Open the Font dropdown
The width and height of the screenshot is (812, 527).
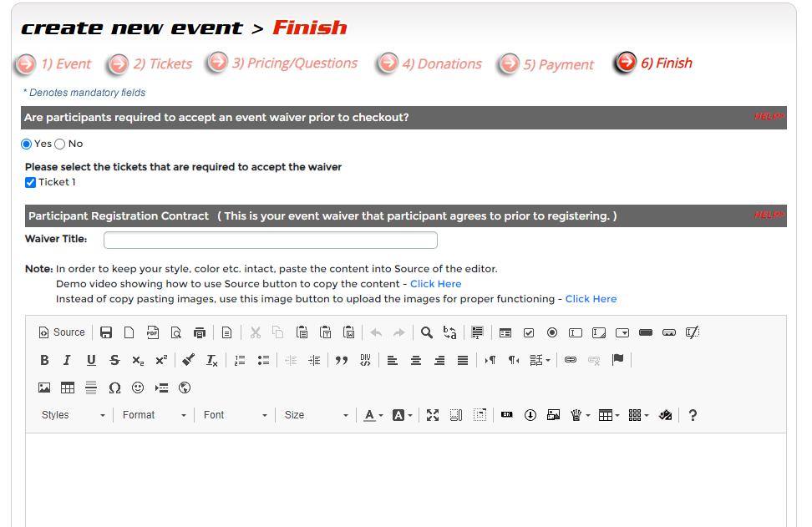[x=235, y=415]
